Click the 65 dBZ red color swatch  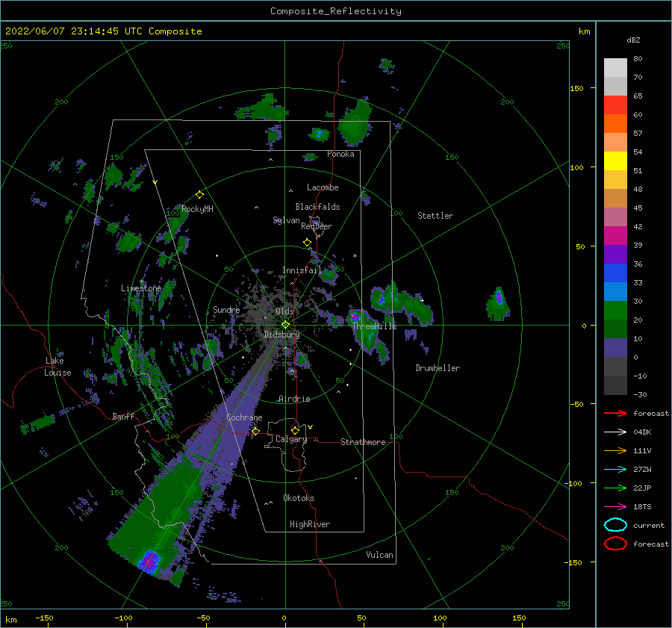click(x=615, y=105)
